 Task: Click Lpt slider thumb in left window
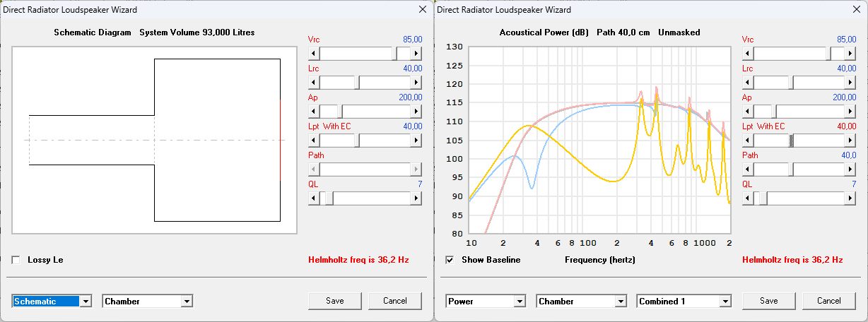(x=357, y=141)
